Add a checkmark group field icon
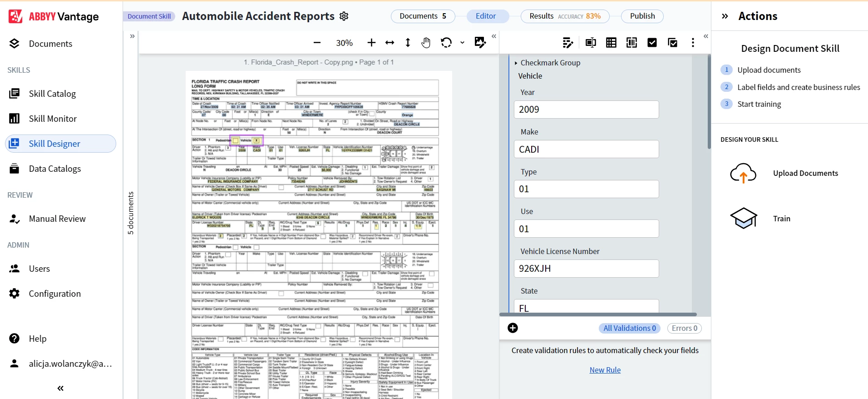This screenshot has width=868, height=399. (x=673, y=43)
